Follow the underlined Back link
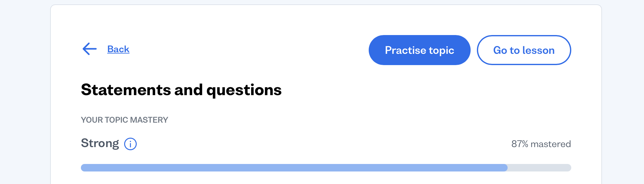 118,49
